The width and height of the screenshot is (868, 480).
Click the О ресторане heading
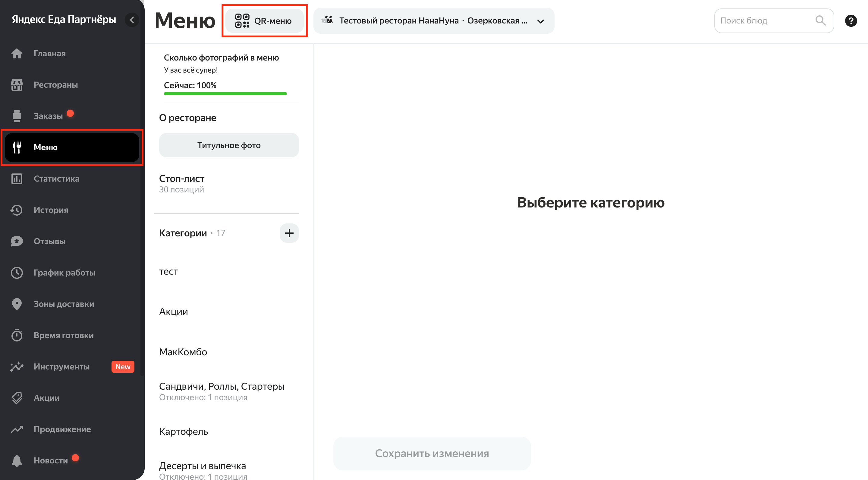[x=188, y=118]
